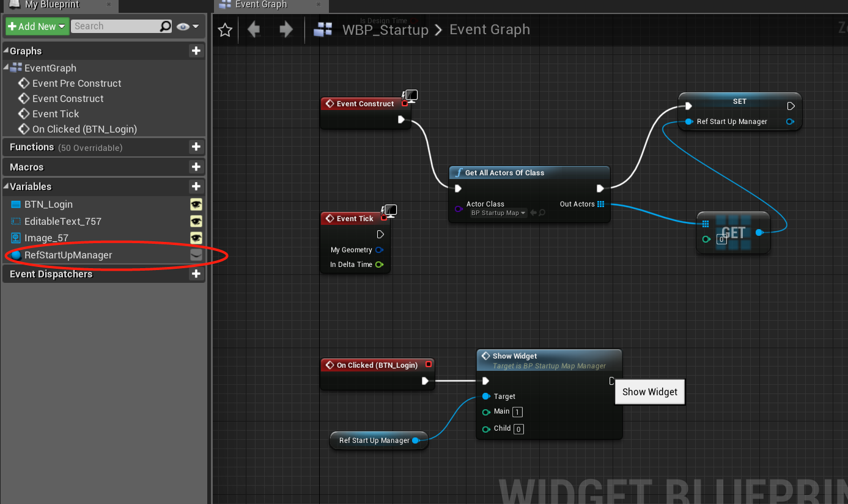Toggle visibility eye next to EditableText_757
This screenshot has height=504, width=848.
(196, 221)
